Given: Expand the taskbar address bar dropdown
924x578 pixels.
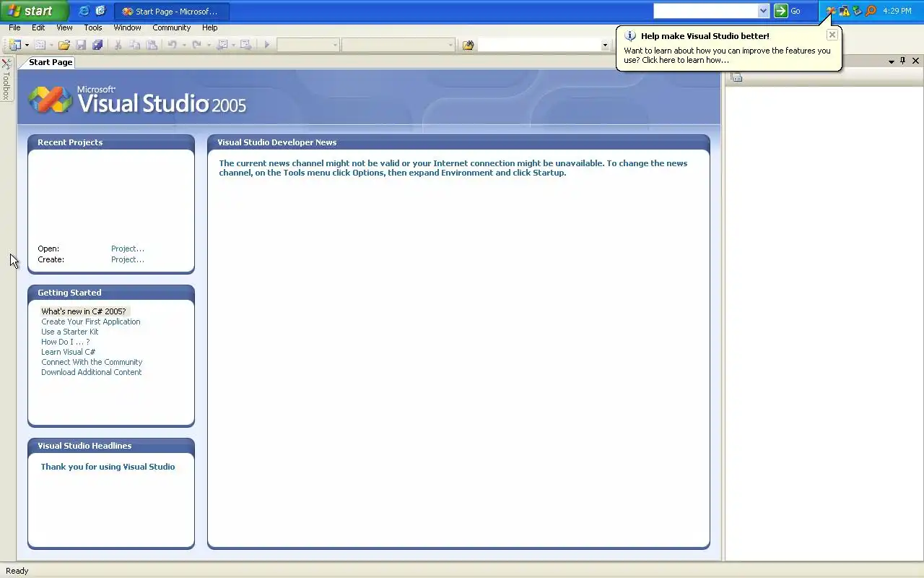Looking at the screenshot, I should click(x=764, y=11).
